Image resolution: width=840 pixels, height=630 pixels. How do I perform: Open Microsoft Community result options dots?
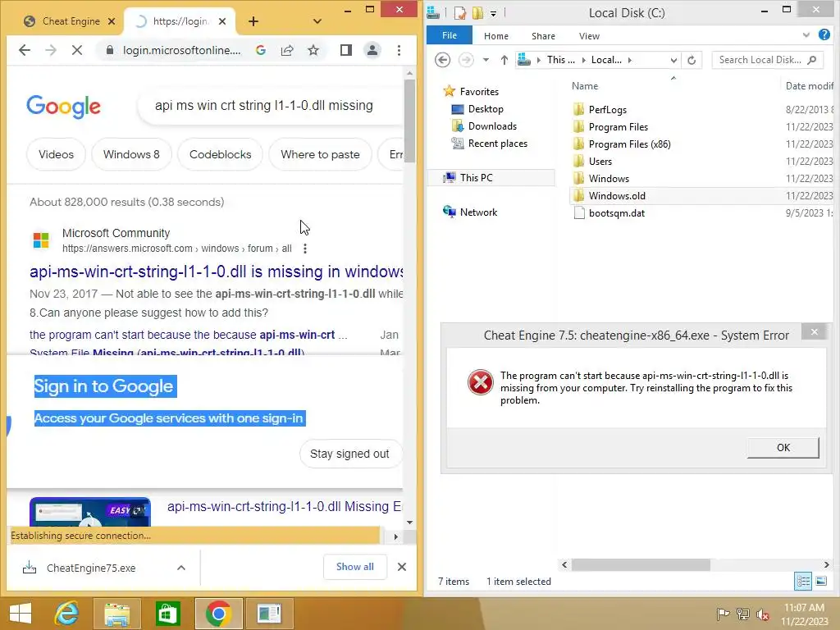coord(305,249)
